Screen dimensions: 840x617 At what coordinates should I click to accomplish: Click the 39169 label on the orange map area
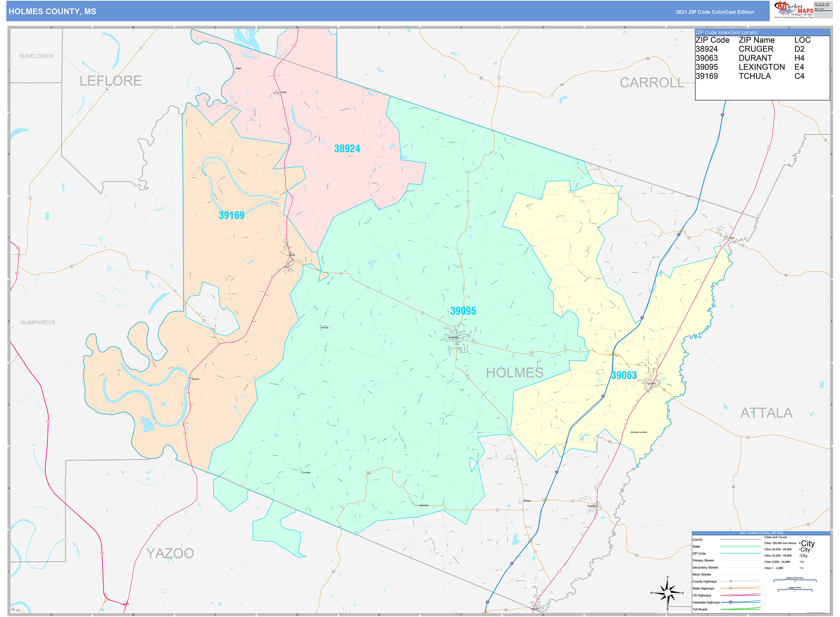(232, 215)
